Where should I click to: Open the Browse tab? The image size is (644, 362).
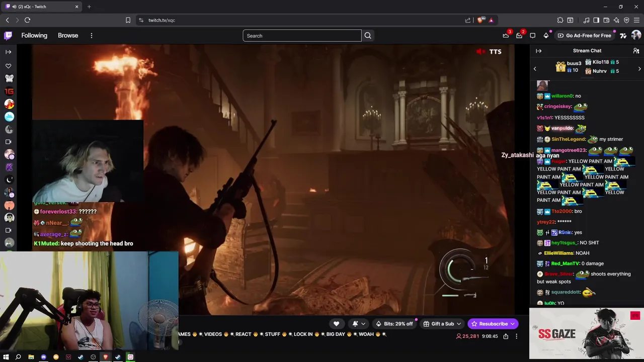tap(68, 36)
